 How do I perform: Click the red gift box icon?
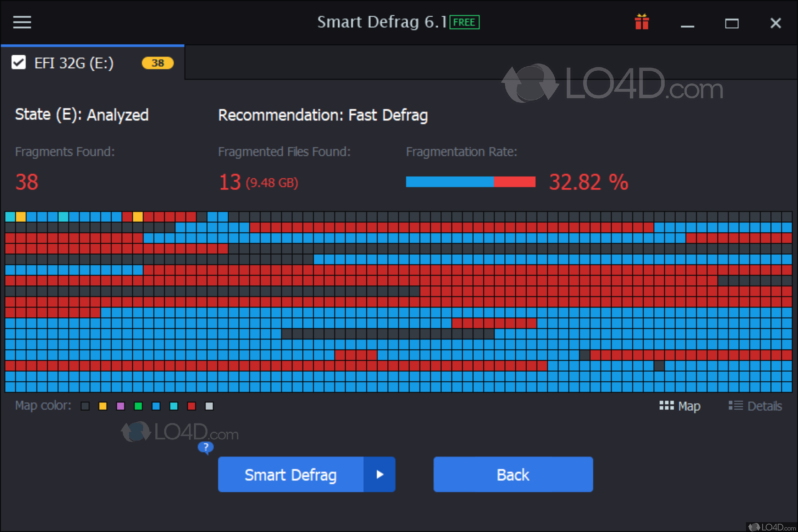pos(642,22)
